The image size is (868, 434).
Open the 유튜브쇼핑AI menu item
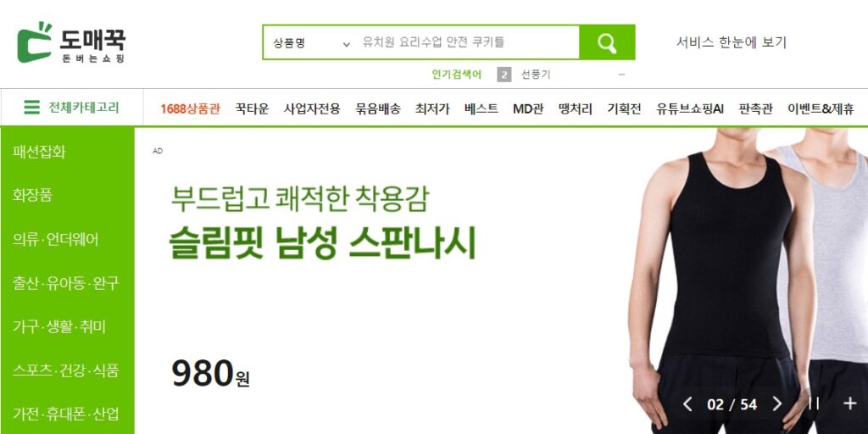pyautogui.click(x=690, y=108)
